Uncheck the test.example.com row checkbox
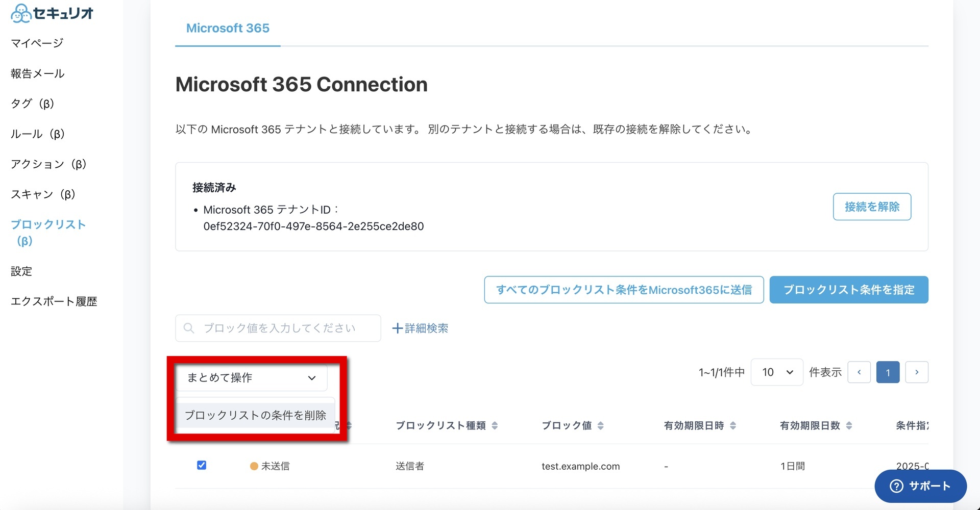The width and height of the screenshot is (980, 510). click(202, 465)
